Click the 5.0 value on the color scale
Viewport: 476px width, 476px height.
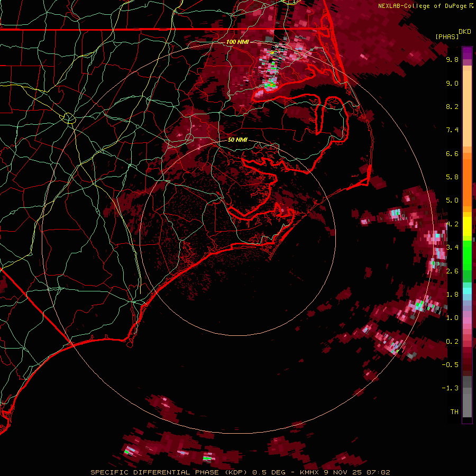click(x=452, y=200)
